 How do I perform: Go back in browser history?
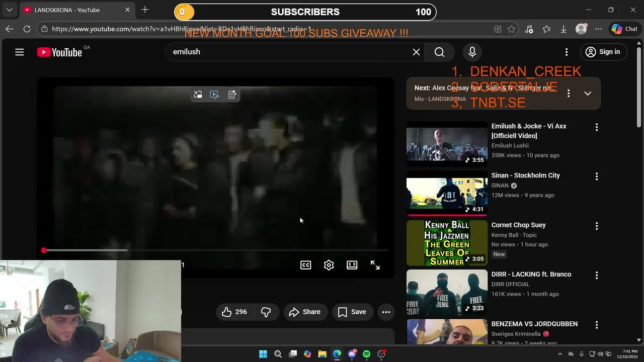[9, 29]
